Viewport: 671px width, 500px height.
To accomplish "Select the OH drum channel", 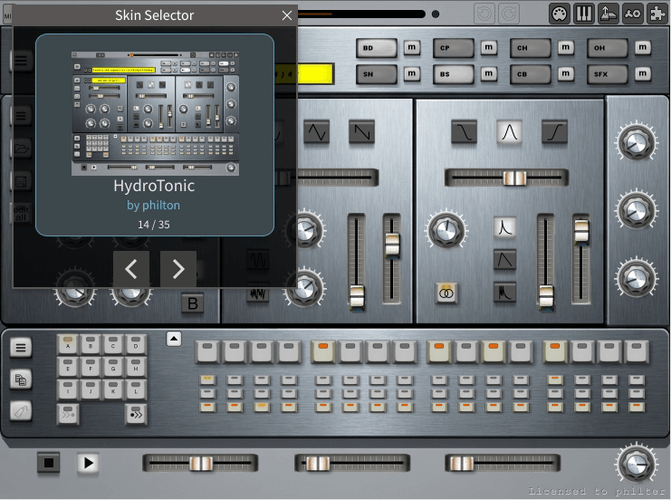I will point(608,48).
